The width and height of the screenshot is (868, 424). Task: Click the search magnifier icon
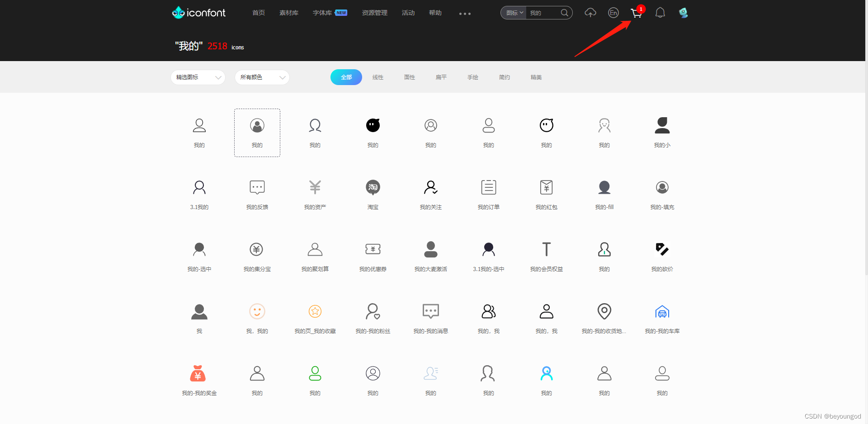point(564,13)
